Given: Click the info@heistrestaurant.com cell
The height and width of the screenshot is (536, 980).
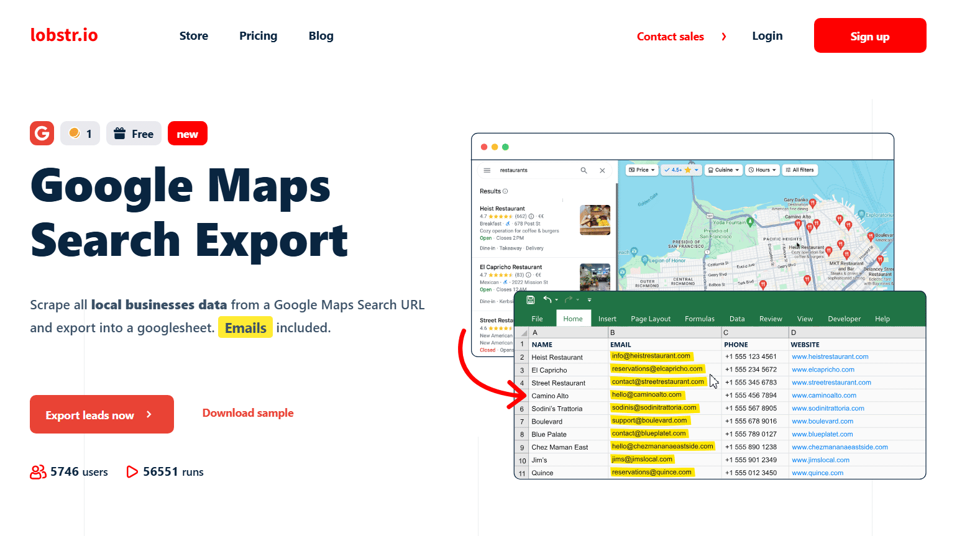Looking at the screenshot, I should 664,357.
